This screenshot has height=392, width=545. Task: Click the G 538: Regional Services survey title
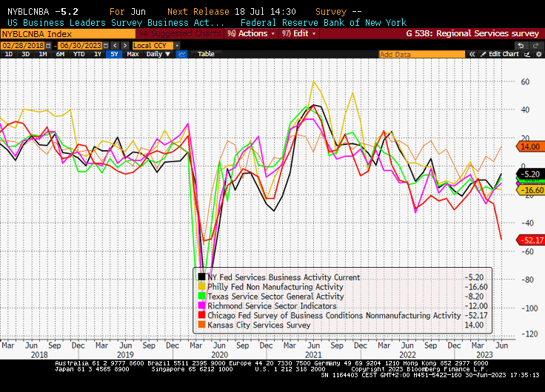pos(472,33)
